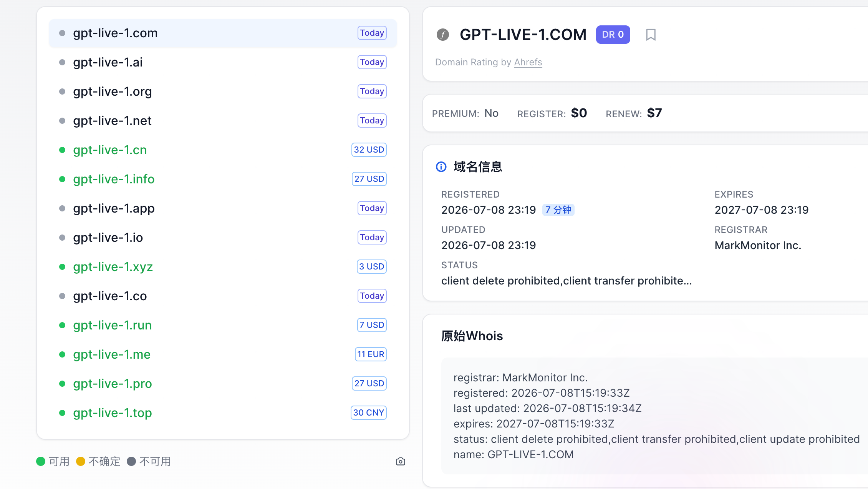Click the 32 USD price badge

[369, 150]
